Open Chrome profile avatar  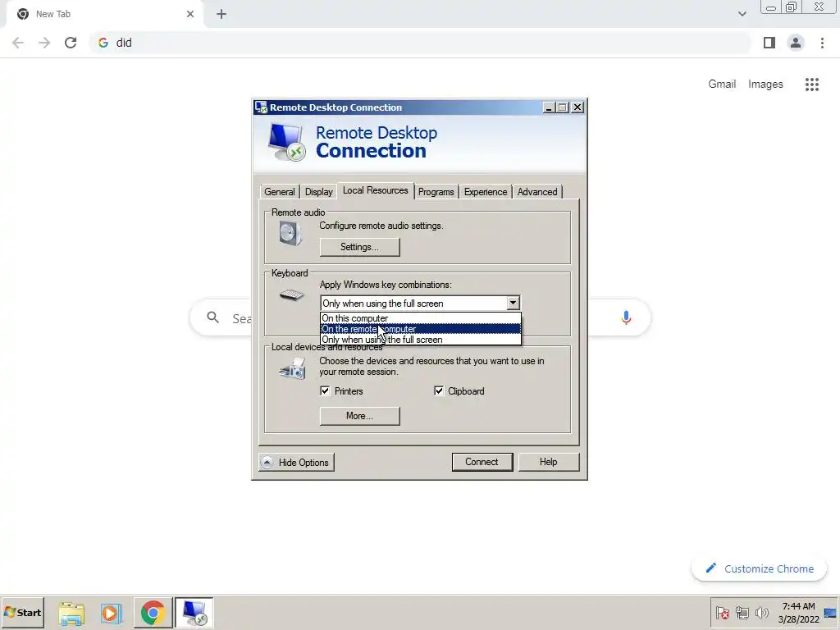pyautogui.click(x=796, y=43)
